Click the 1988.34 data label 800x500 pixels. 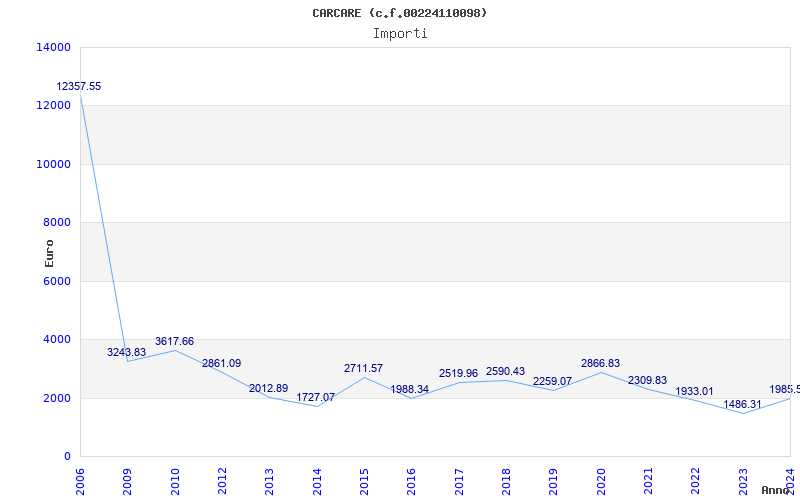pos(410,389)
